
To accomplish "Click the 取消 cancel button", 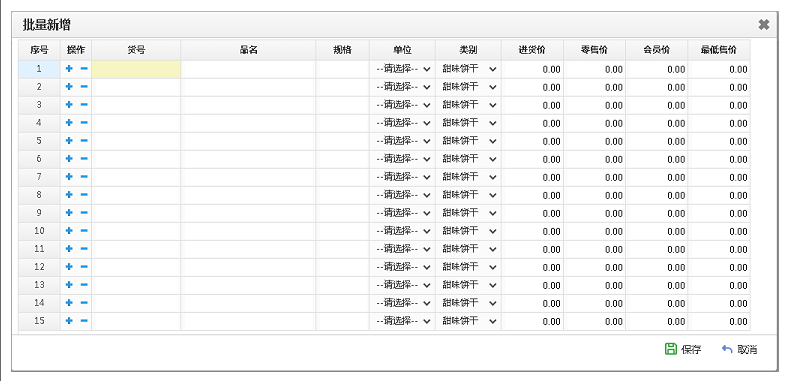I will pyautogui.click(x=739, y=349).
